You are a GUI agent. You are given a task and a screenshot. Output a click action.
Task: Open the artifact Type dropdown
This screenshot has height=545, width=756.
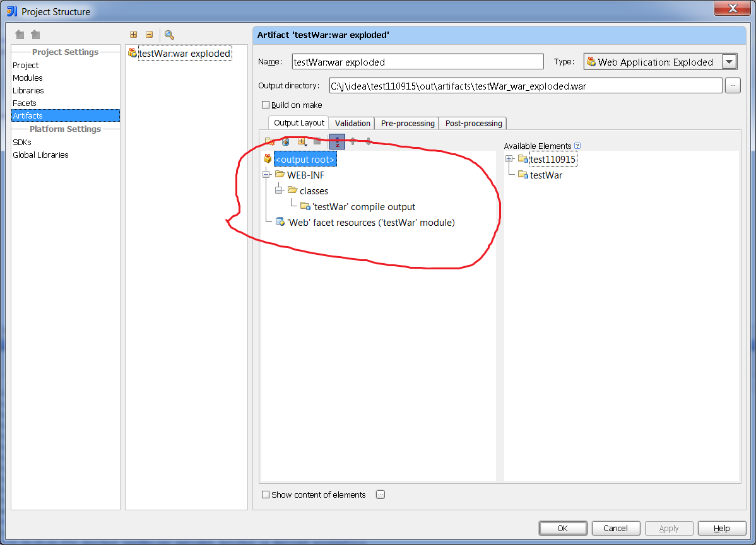[729, 62]
